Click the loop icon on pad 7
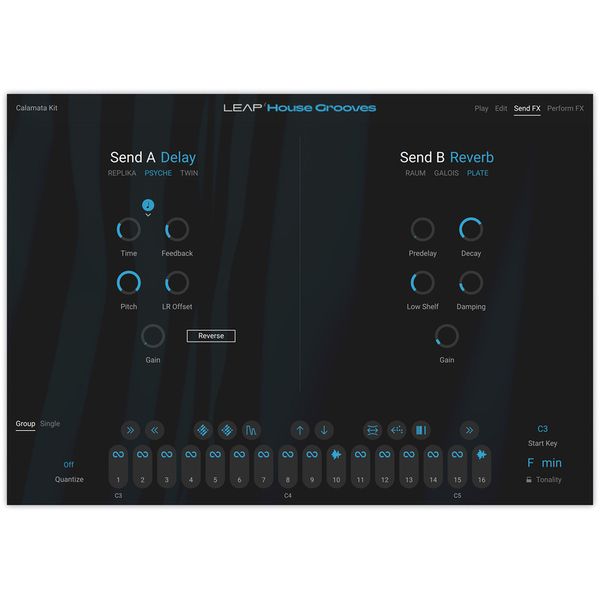Screen dimensions: 600x600 [x=264, y=454]
